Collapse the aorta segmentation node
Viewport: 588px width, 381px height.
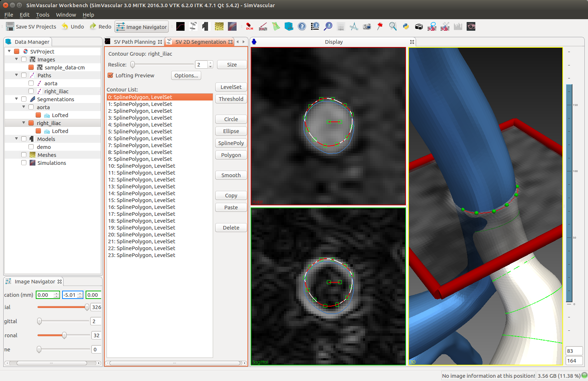23,107
